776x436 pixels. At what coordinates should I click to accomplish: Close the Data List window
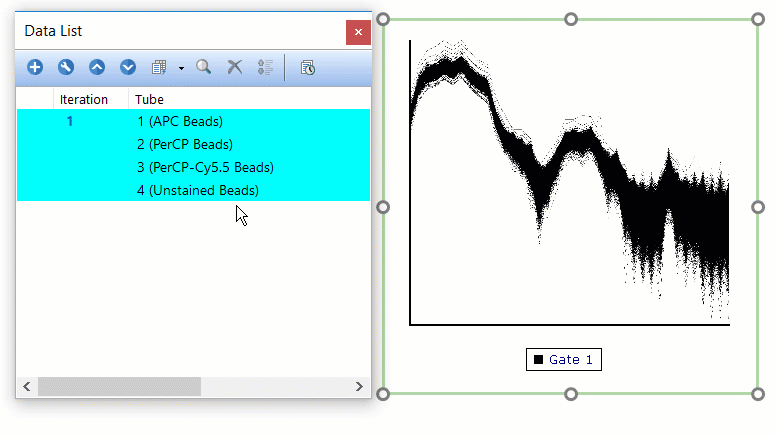click(x=358, y=33)
